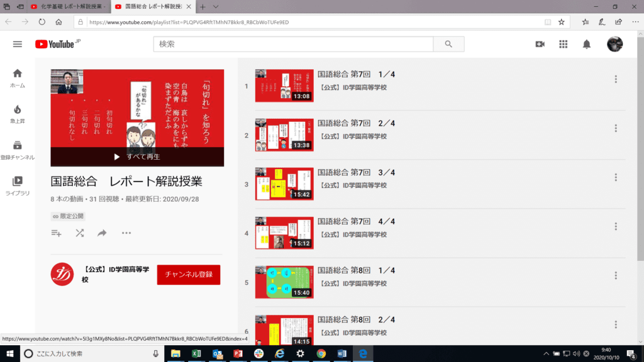644x362 pixels.
Task: Open the YouTube apps grid
Action: (563, 44)
